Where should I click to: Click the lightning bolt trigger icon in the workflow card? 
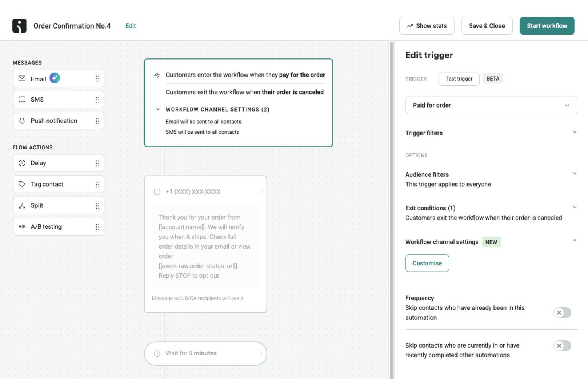click(157, 75)
